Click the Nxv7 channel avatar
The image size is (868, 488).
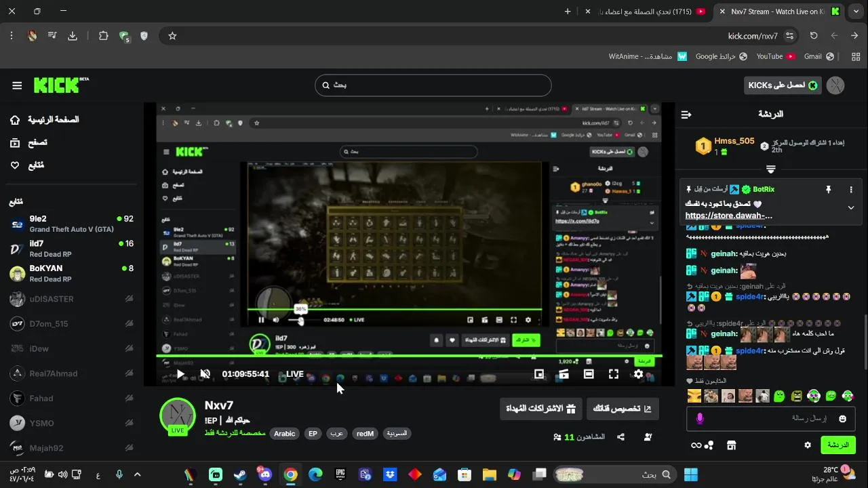[178, 415]
